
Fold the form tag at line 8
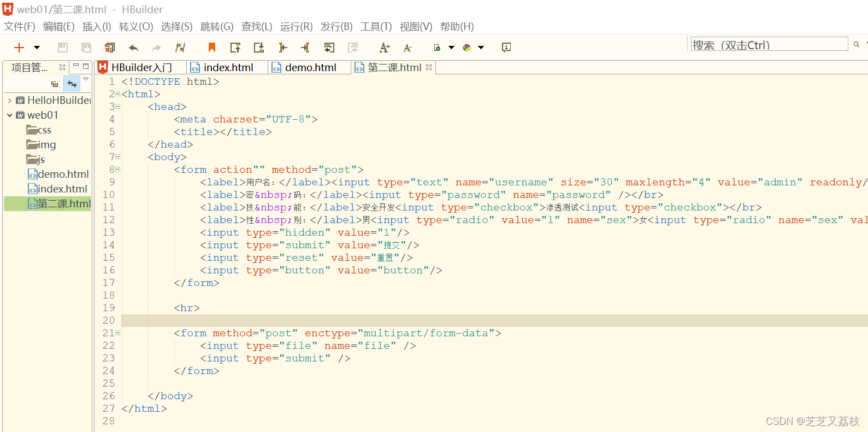(x=117, y=170)
